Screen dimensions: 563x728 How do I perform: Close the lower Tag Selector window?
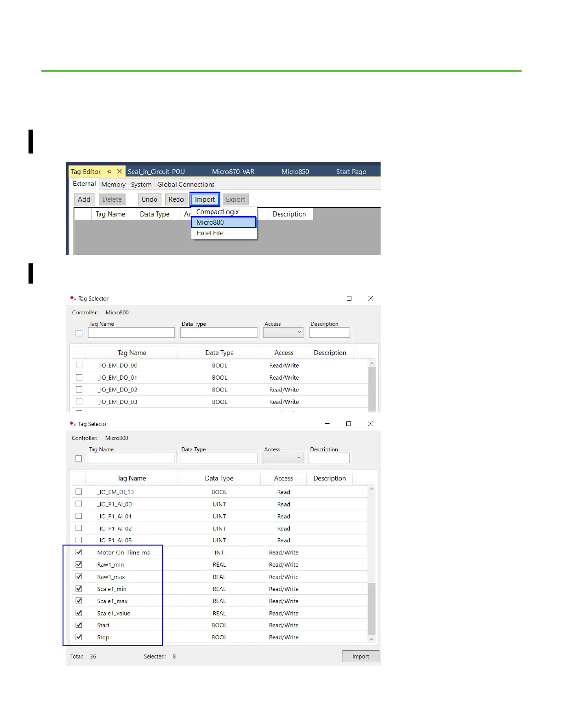click(370, 424)
